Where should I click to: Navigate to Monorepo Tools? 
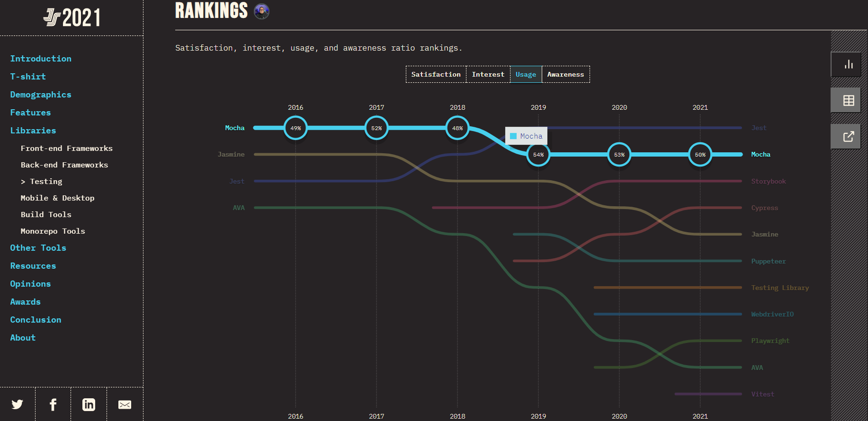(x=53, y=231)
